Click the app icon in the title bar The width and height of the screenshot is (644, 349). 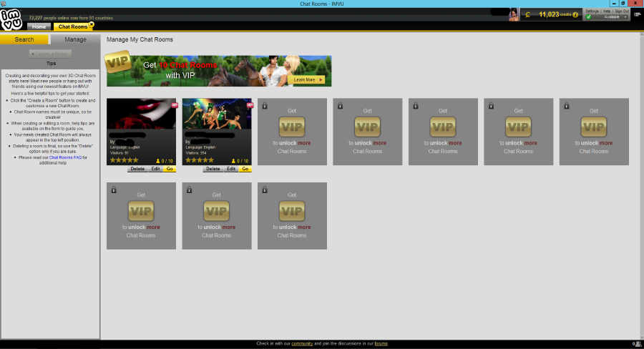tap(4, 4)
